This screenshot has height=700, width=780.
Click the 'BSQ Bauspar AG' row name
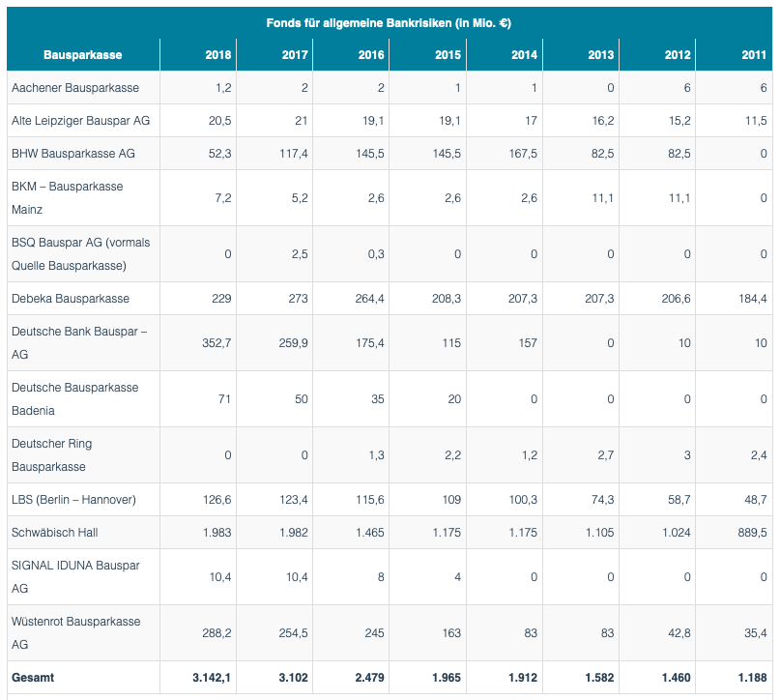(x=80, y=253)
